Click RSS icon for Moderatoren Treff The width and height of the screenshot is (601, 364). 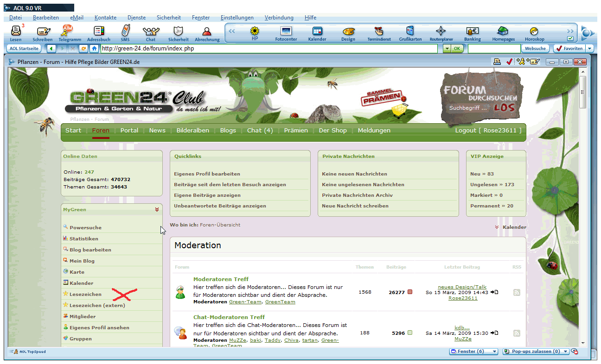point(517,292)
